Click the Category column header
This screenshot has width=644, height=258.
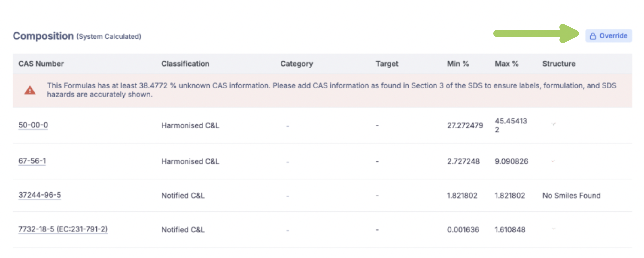(x=296, y=64)
